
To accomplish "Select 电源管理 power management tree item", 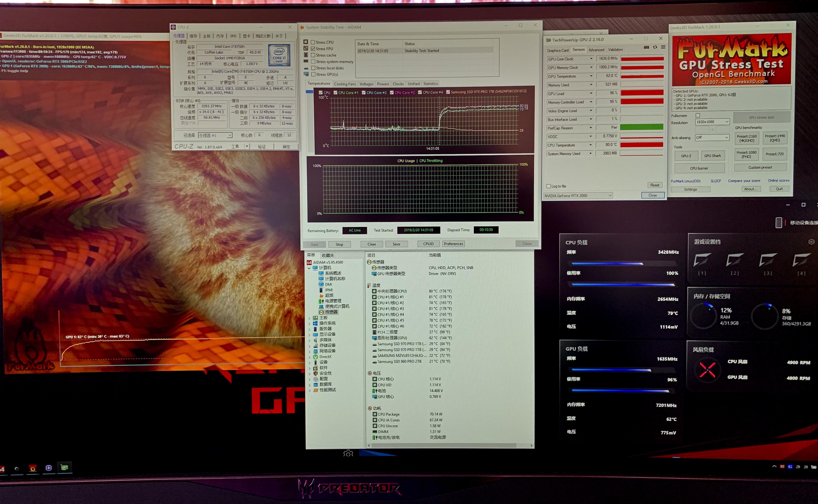I will pos(330,301).
